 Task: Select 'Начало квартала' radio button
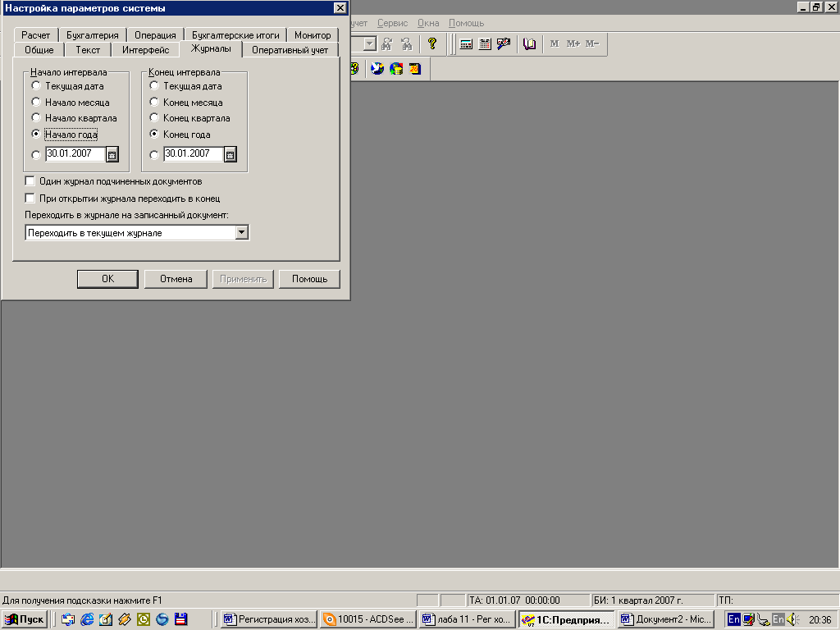tap(36, 117)
